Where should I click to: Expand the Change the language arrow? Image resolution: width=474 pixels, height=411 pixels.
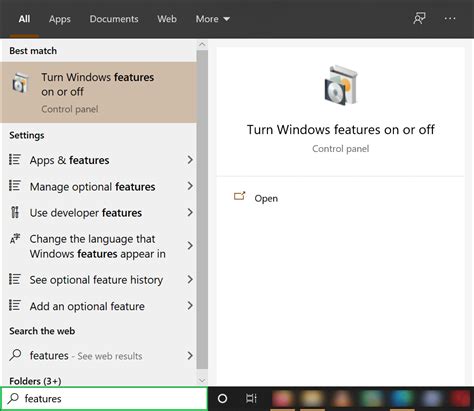(190, 246)
